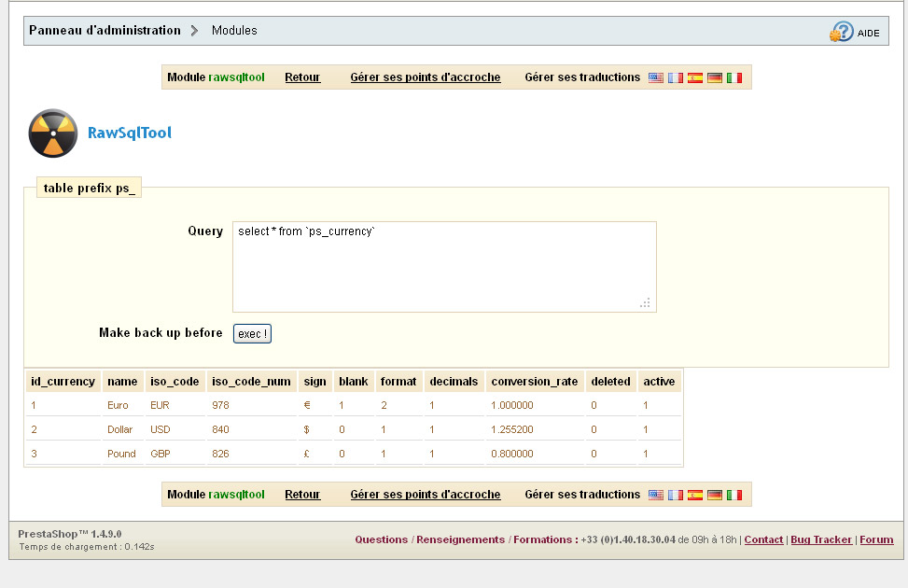Click the breadcrumb arrow after Panneau d'administration
The image size is (908, 588).
(194, 30)
